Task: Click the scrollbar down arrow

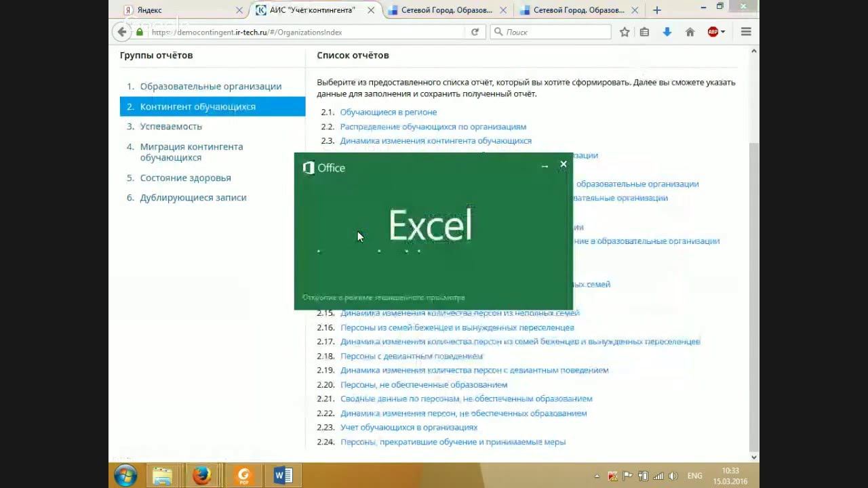Action: click(x=753, y=457)
